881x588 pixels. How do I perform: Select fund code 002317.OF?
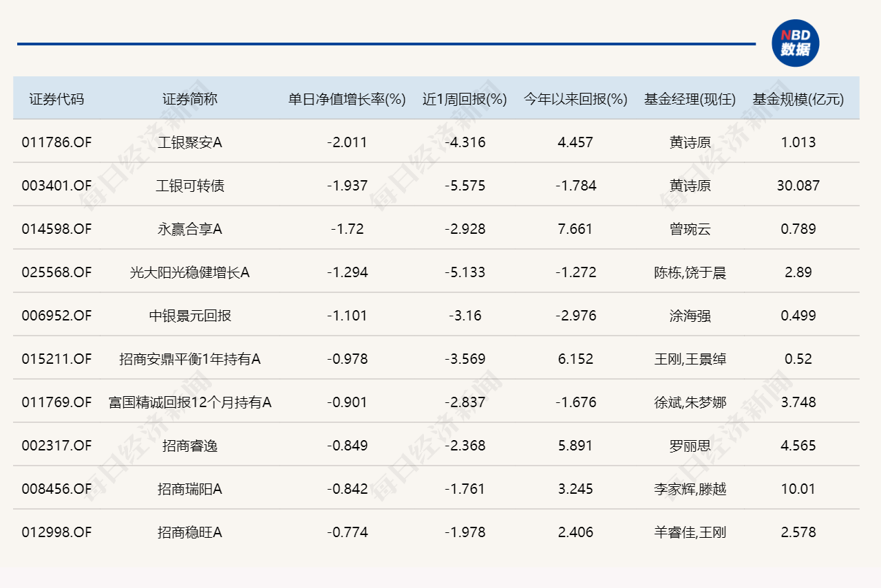point(56,446)
